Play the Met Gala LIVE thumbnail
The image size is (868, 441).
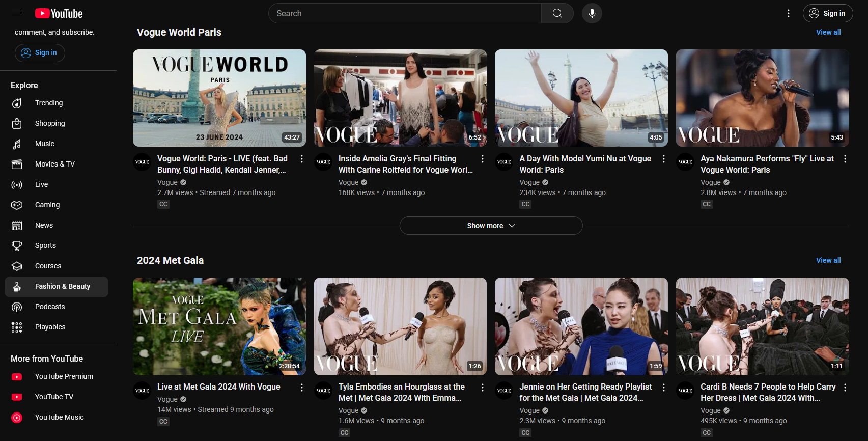[x=219, y=326]
